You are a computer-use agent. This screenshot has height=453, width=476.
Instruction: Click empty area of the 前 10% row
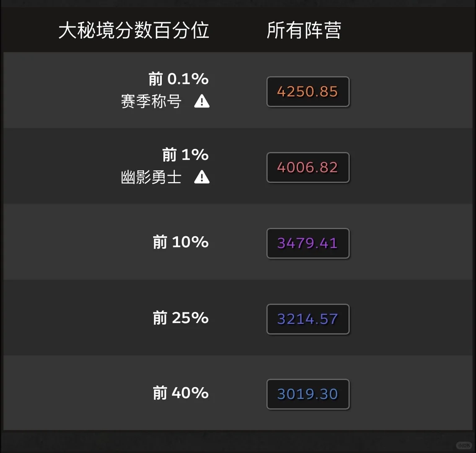click(x=410, y=242)
